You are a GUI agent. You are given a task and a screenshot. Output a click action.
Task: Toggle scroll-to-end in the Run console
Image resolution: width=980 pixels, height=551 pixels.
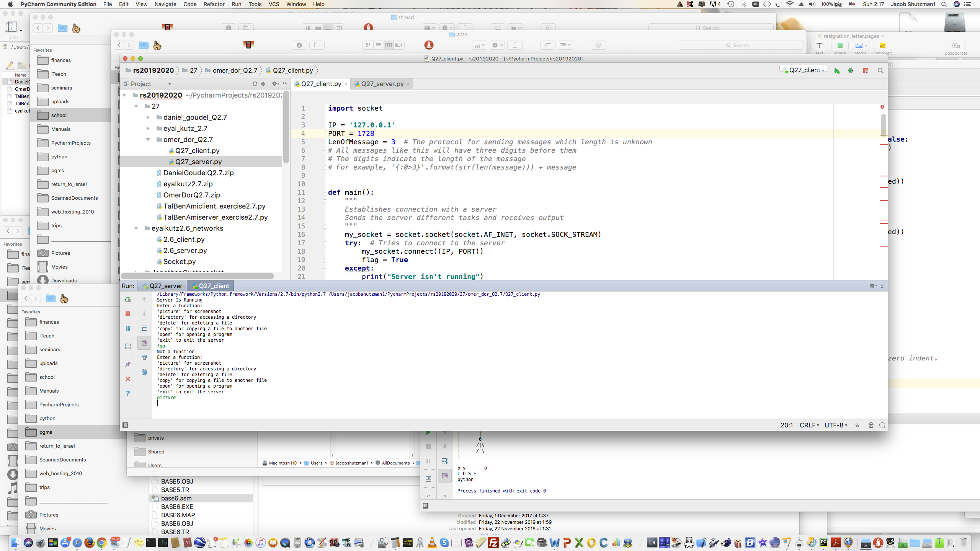click(144, 343)
